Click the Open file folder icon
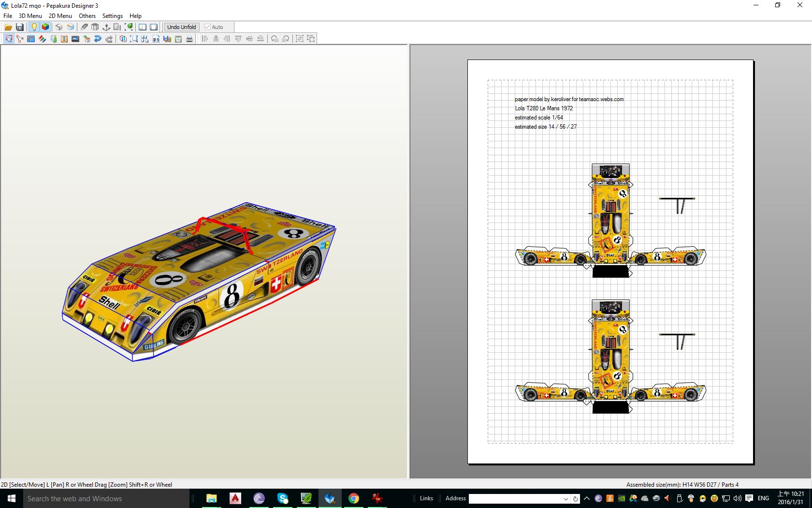The width and height of the screenshot is (812, 508). coord(8,27)
